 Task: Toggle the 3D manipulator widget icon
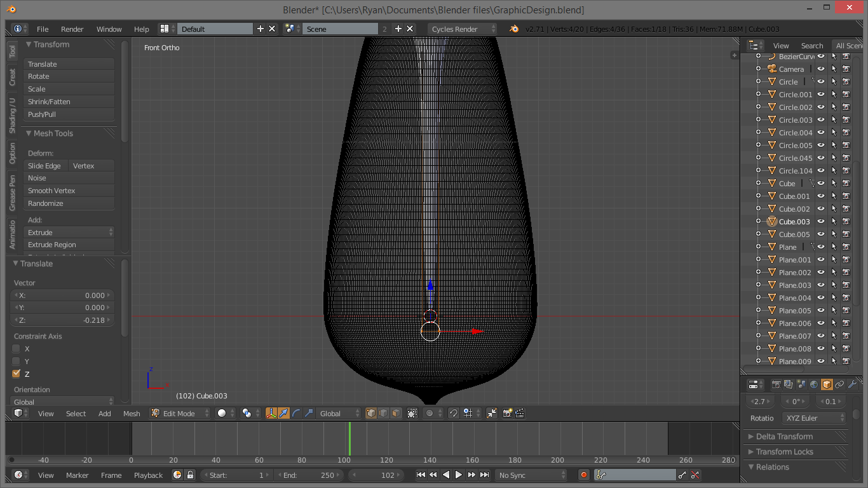coord(271,413)
